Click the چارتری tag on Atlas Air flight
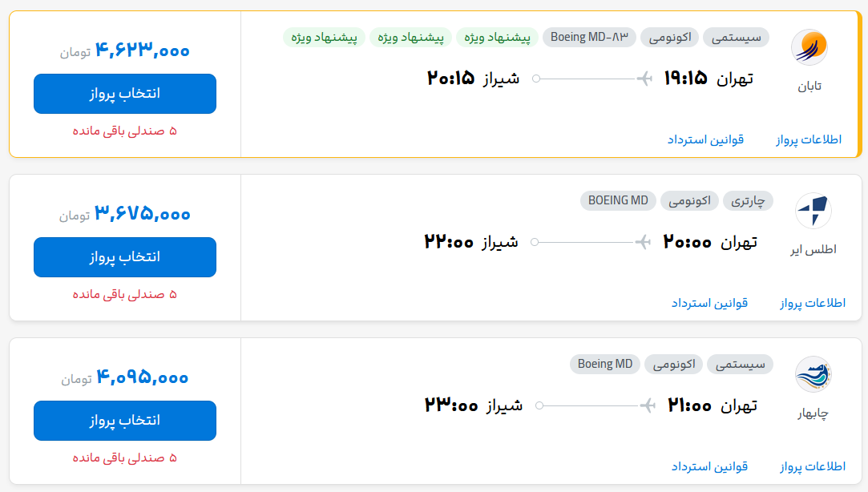 coord(748,201)
